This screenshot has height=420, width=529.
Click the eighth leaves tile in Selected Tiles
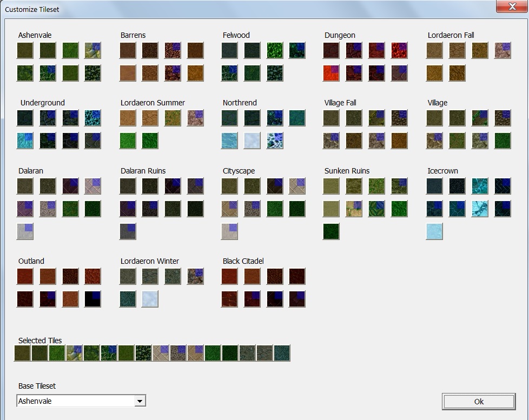[143, 353]
